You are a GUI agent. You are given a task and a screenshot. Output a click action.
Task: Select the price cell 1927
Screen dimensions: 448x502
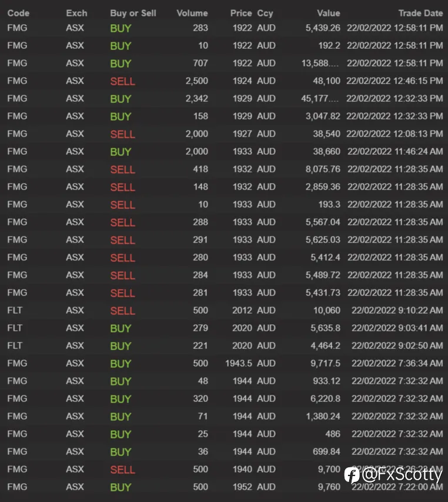coord(242,134)
